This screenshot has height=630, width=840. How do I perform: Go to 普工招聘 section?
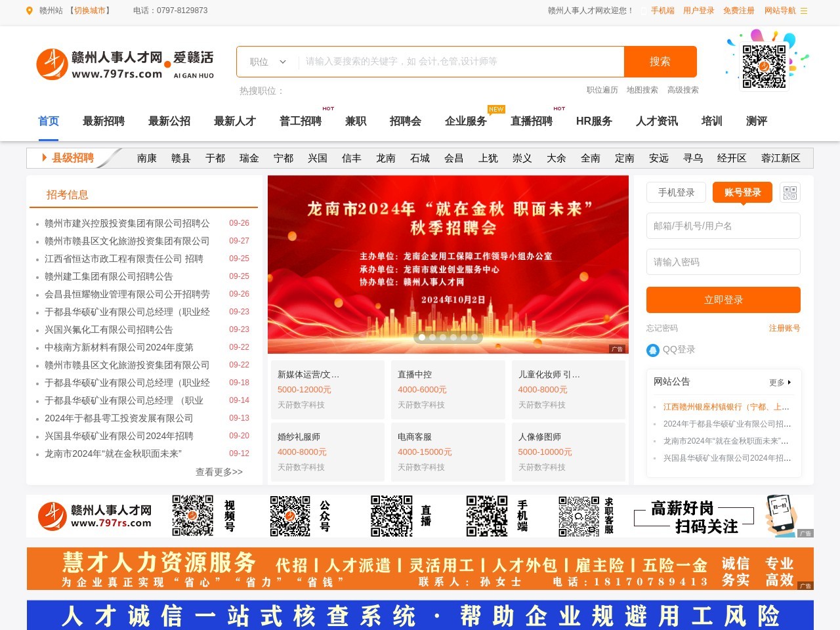click(x=301, y=121)
